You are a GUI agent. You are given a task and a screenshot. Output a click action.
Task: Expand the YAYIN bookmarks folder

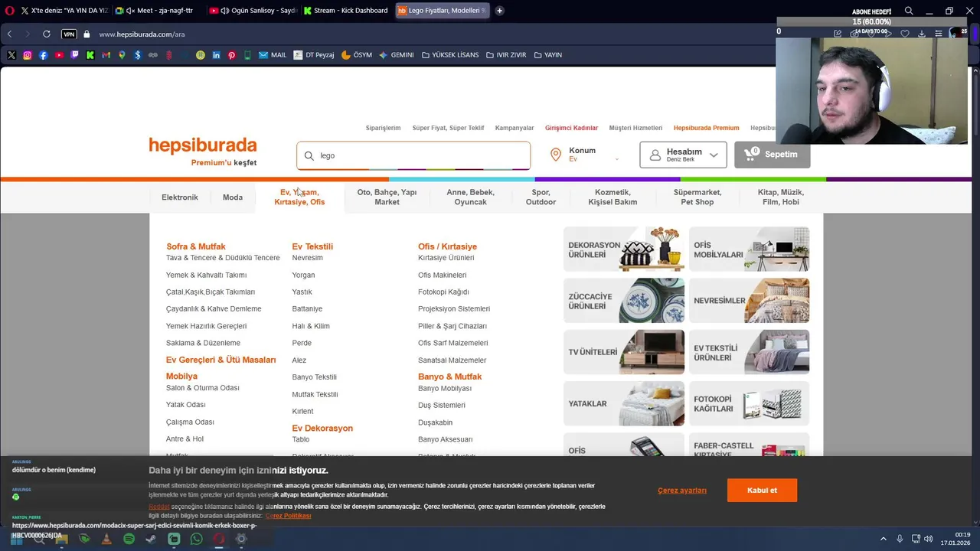pos(548,55)
